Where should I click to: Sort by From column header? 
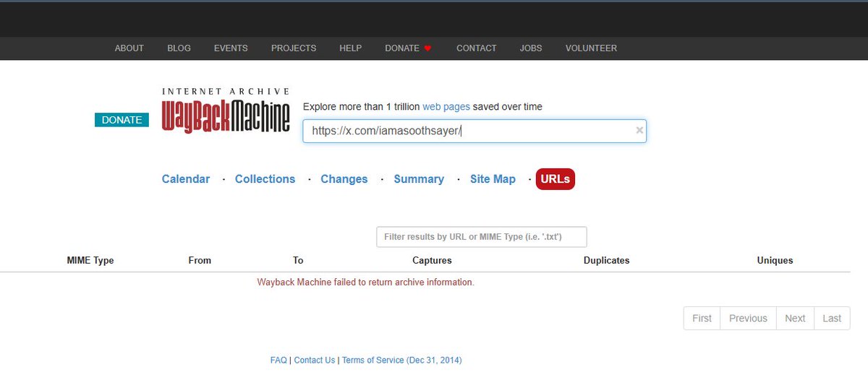coord(200,260)
